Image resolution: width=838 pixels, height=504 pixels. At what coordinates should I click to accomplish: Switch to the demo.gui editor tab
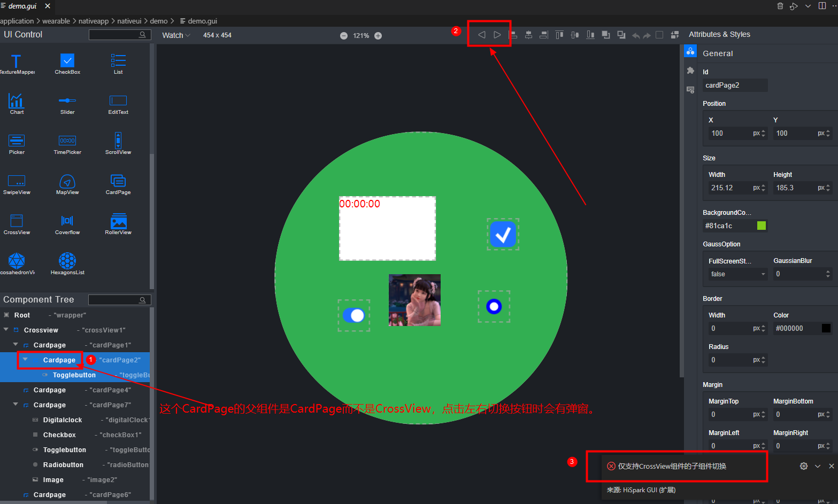point(22,6)
